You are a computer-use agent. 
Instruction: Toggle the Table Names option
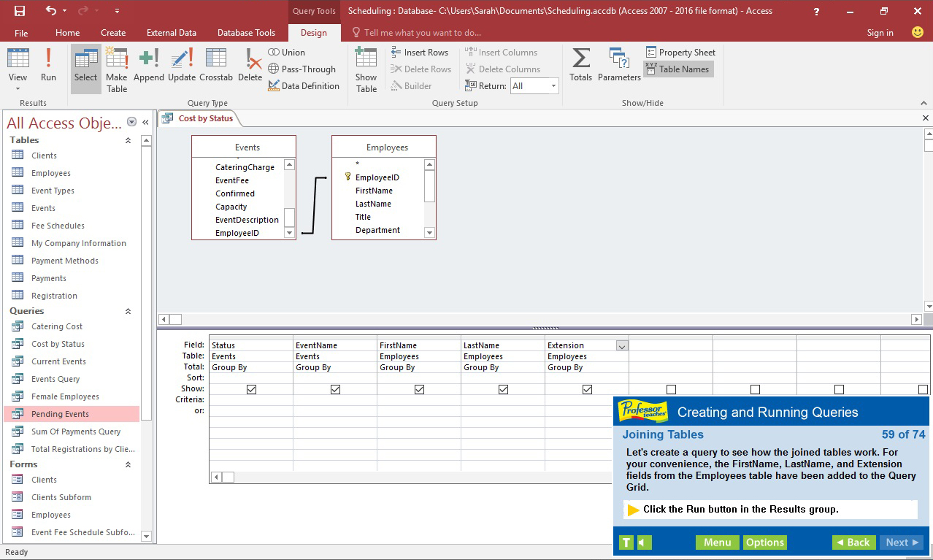coord(678,69)
